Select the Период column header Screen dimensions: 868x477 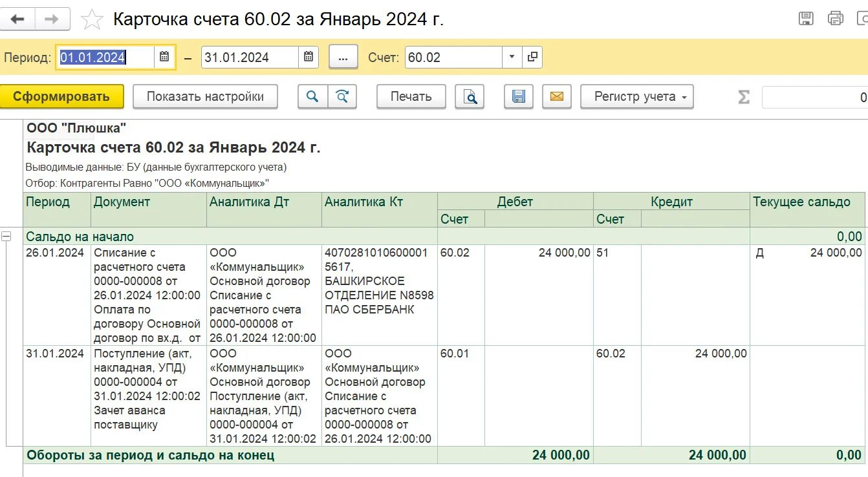click(58, 209)
